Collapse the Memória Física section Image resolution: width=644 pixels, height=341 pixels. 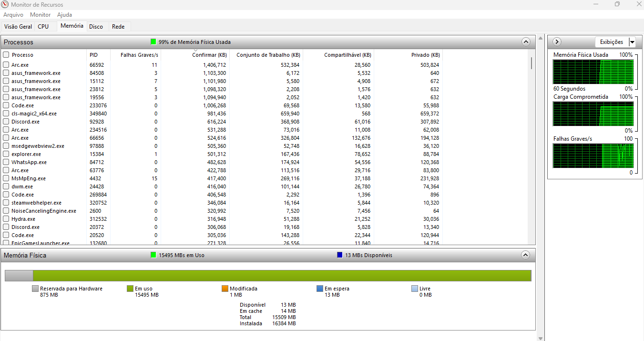click(x=526, y=255)
